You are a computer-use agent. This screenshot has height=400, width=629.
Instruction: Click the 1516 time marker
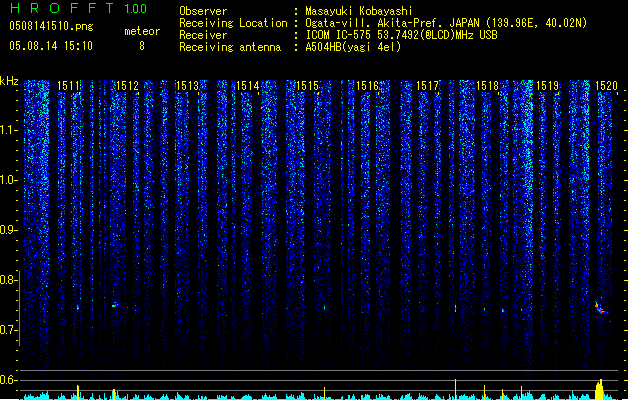coord(367,86)
